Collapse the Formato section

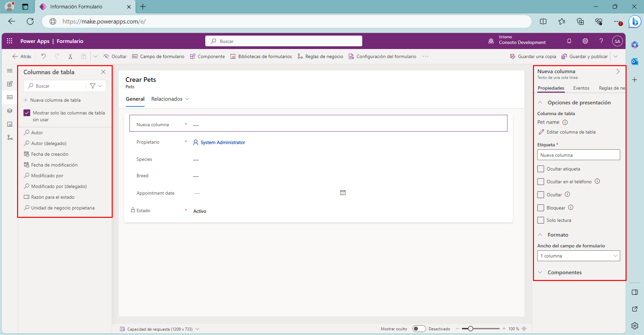pos(540,235)
